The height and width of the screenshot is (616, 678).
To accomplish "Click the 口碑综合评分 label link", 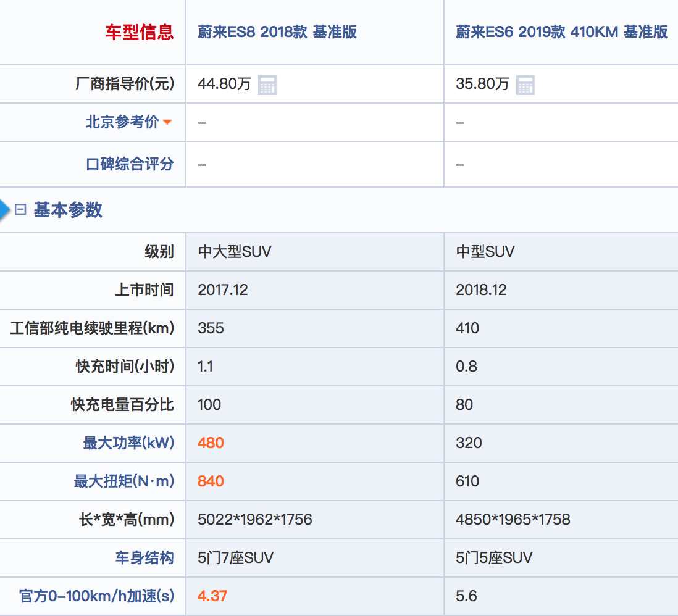I will click(x=130, y=164).
